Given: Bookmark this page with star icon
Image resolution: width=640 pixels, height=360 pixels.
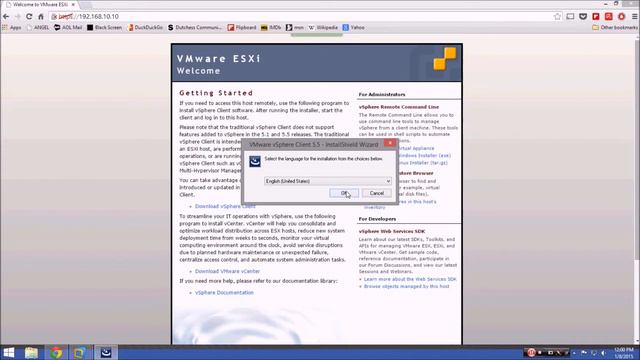Looking at the screenshot, I should [x=558, y=17].
